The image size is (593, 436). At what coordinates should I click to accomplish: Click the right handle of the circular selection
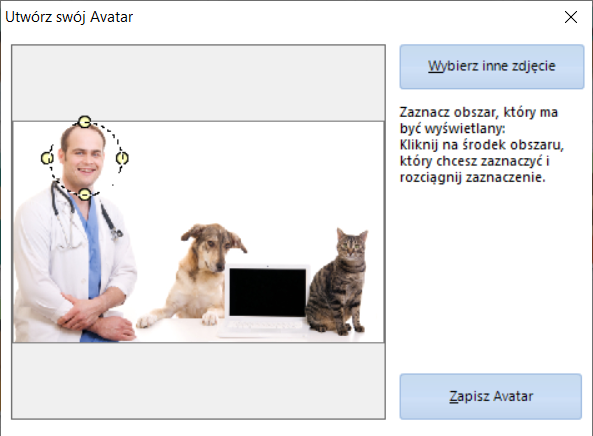click(x=122, y=158)
